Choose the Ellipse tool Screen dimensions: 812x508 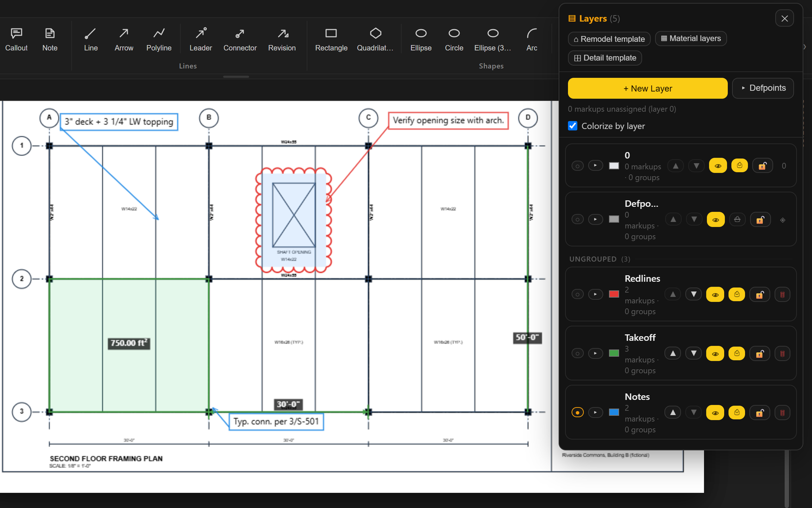pos(421,40)
